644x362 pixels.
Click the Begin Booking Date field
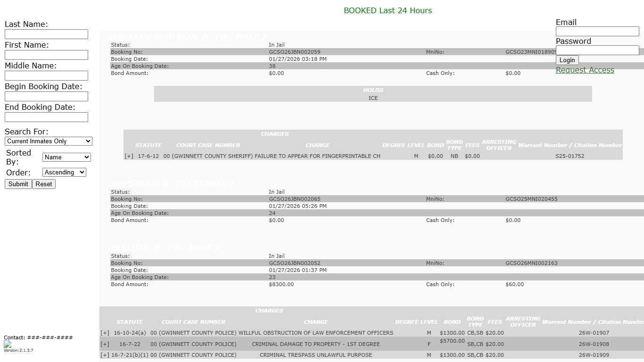pos(46,97)
